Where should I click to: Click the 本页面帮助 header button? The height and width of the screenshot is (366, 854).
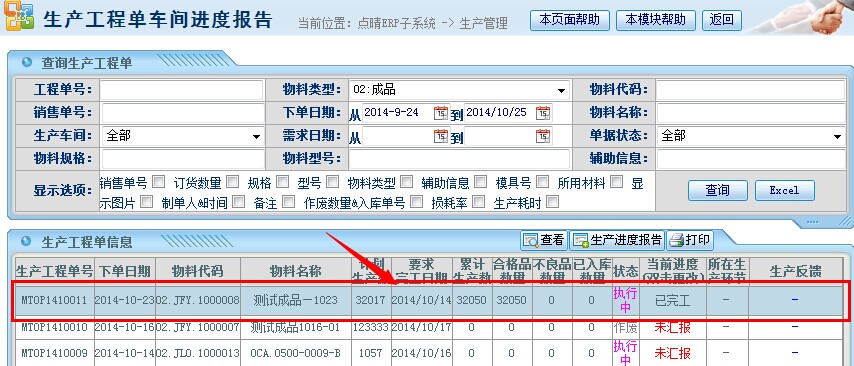pyautogui.click(x=569, y=20)
